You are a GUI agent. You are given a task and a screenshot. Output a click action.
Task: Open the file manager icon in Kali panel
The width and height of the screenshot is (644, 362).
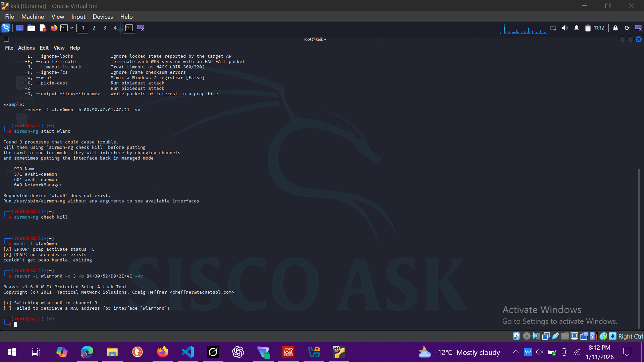tap(31, 28)
